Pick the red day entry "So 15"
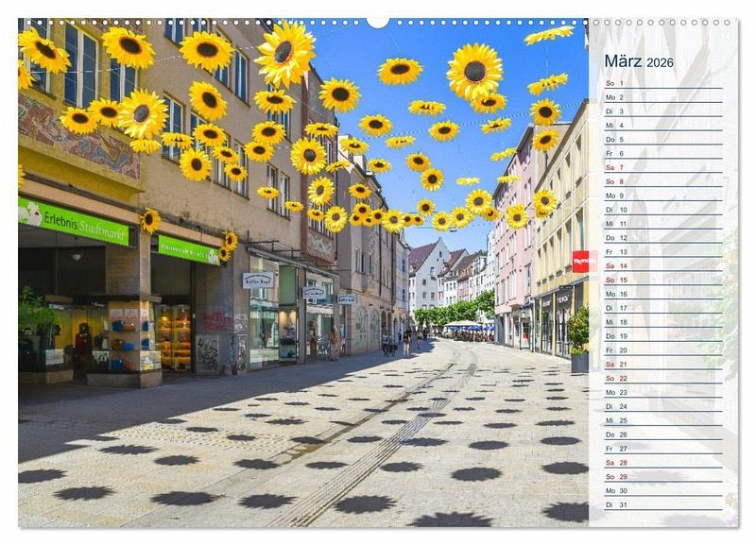Image resolution: width=756 pixels, height=545 pixels. [x=663, y=280]
